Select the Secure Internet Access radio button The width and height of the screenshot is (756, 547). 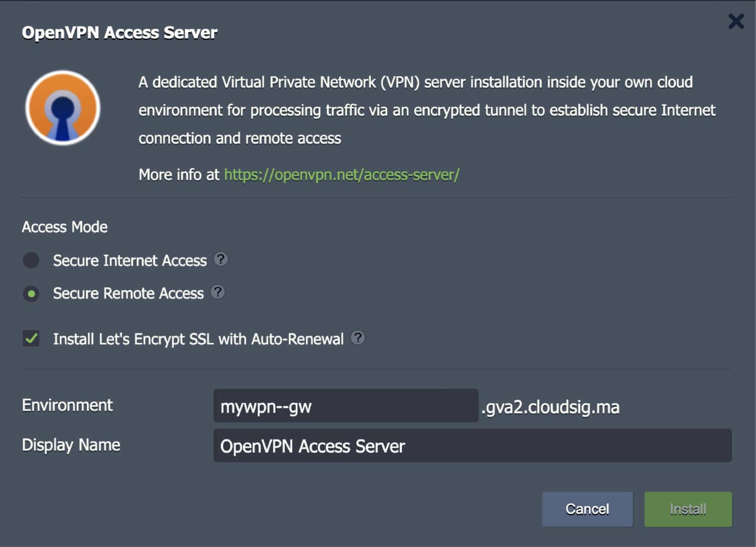click(x=31, y=260)
